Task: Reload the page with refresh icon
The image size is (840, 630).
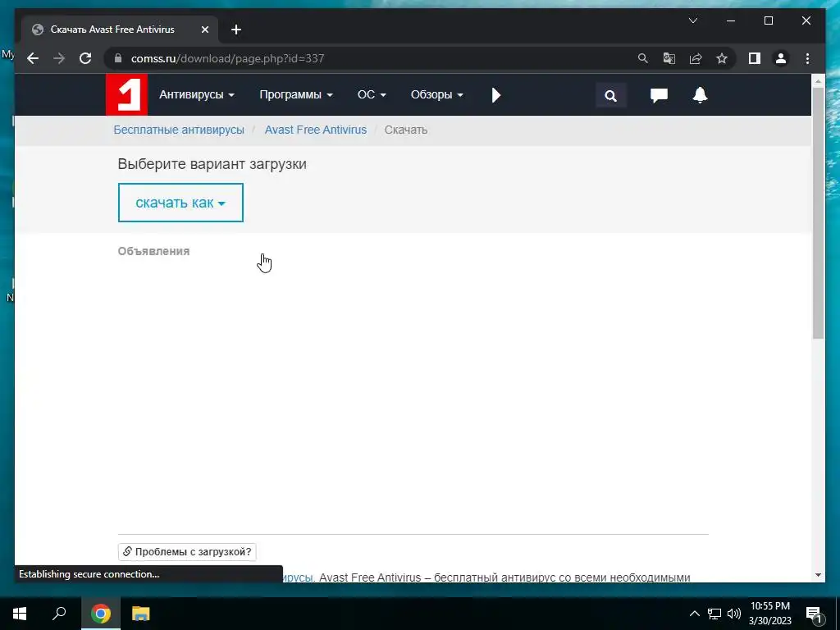Action: 85,58
